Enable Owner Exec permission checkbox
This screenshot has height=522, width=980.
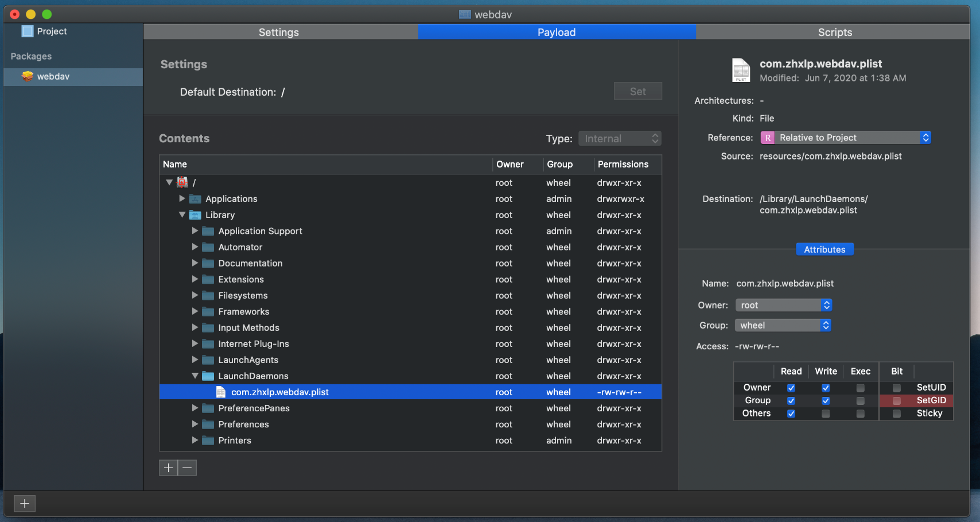coord(860,388)
